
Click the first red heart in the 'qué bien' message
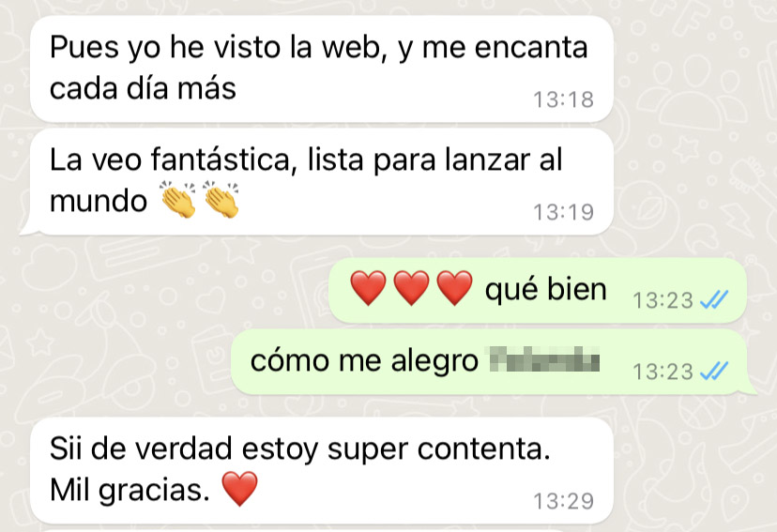tap(368, 288)
